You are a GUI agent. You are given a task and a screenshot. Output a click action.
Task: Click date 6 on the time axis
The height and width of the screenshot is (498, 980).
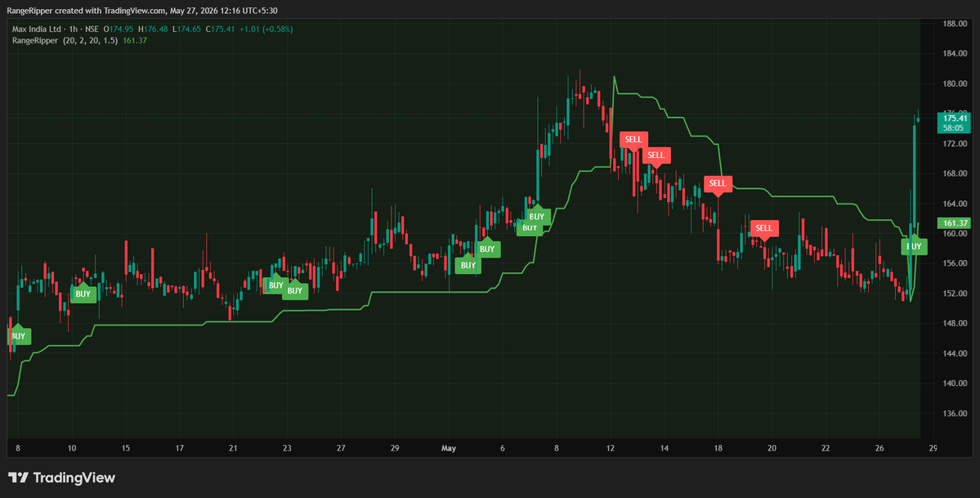503,449
